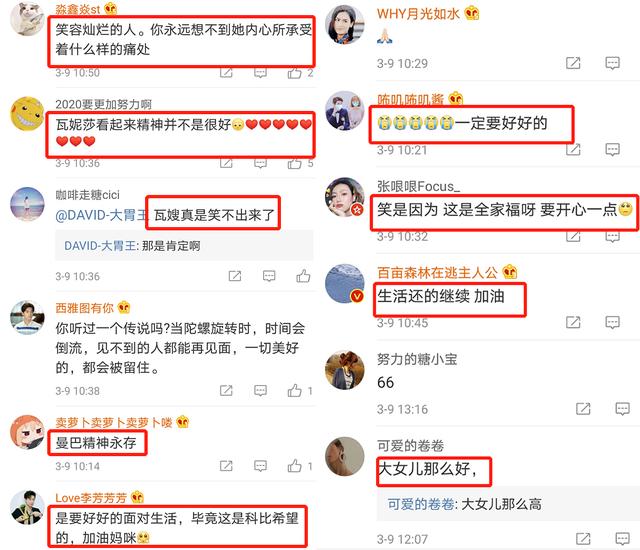View avatar of 2020要更加努力啊
Screen dimensions: 640x550
pos(27,114)
